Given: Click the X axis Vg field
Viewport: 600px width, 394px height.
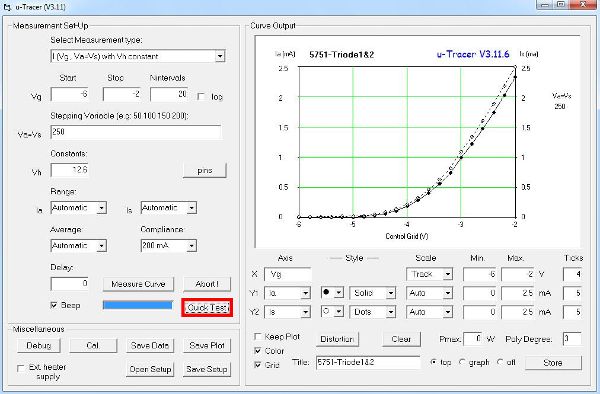Looking at the screenshot, I should (288, 274).
